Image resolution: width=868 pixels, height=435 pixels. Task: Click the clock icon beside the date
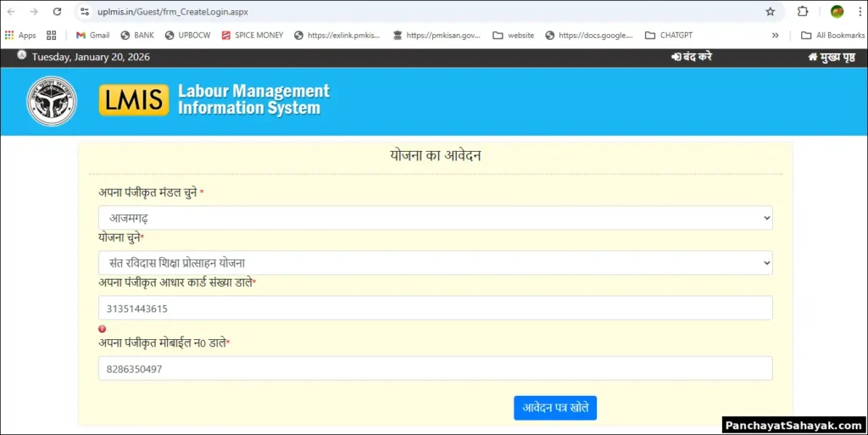[x=21, y=55]
